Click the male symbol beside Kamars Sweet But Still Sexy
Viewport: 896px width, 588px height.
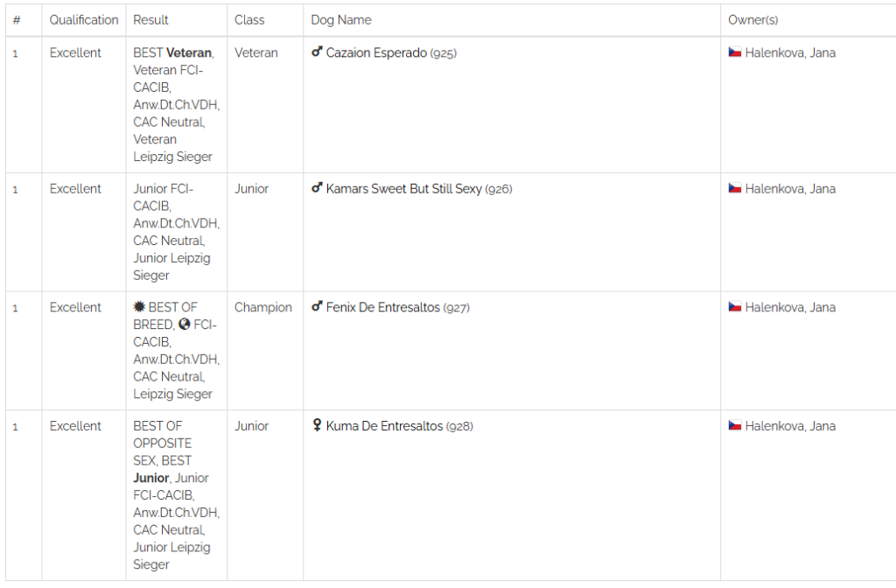click(317, 188)
